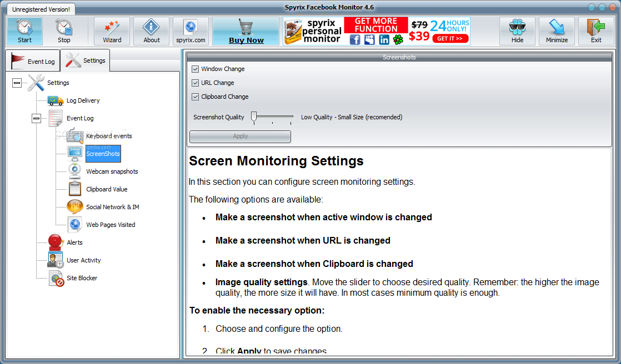Uncheck the Window Change checkbox
The image size is (621, 364).
coord(195,69)
